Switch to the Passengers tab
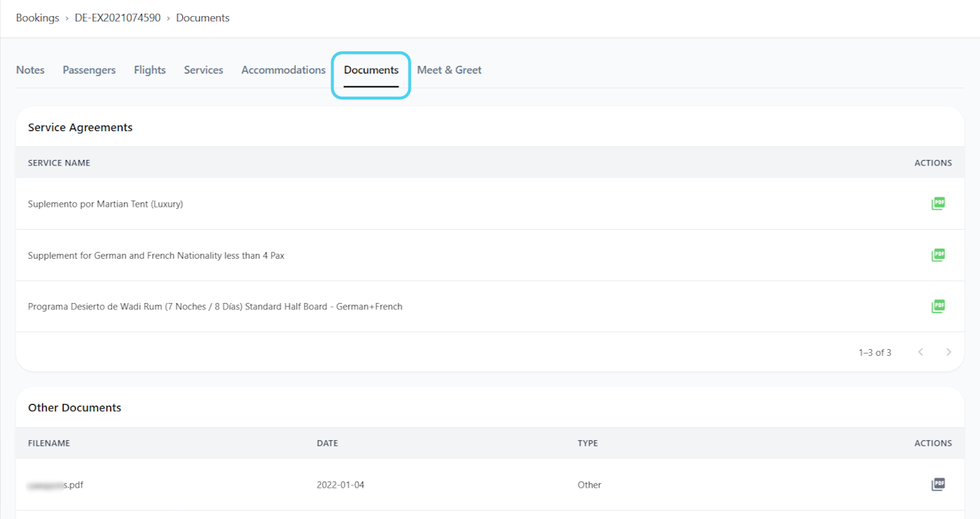Screen dimensions: 980x519 point(89,70)
